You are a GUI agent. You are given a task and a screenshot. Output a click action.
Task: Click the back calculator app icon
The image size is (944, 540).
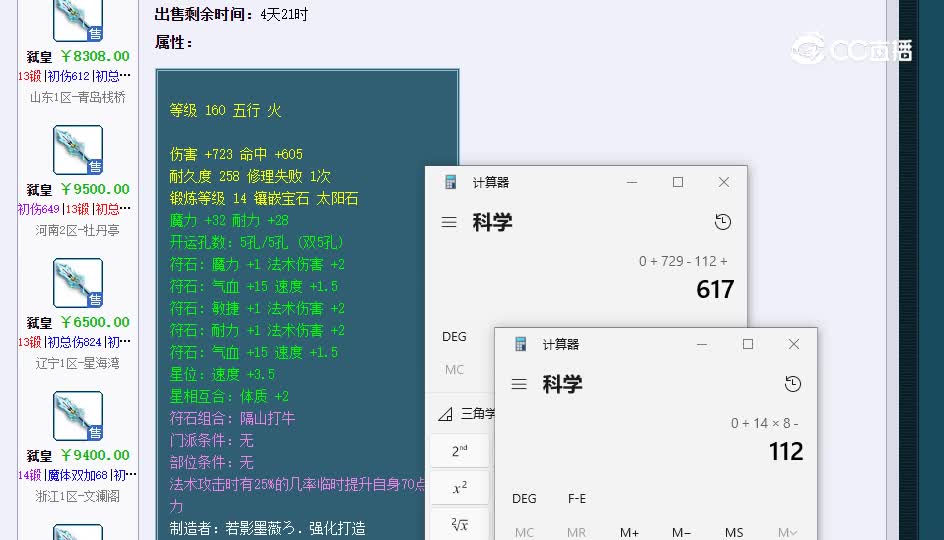click(x=450, y=182)
